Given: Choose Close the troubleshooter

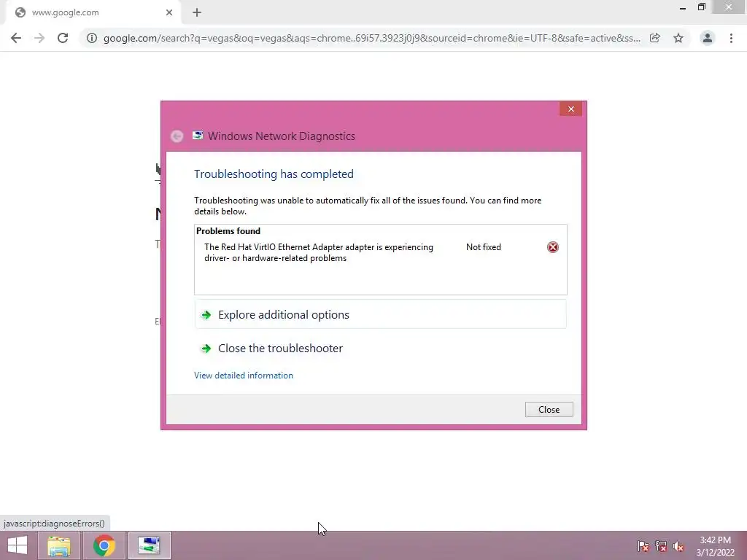Looking at the screenshot, I should (x=380, y=348).
